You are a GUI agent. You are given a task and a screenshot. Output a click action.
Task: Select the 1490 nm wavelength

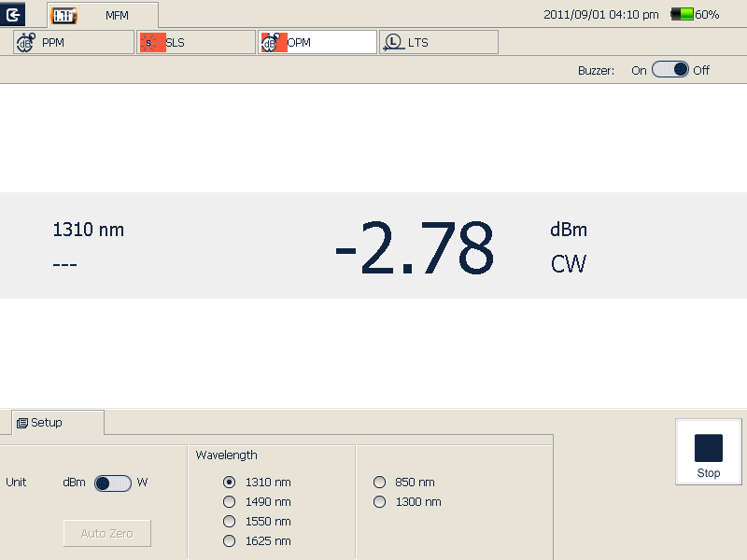click(x=230, y=502)
